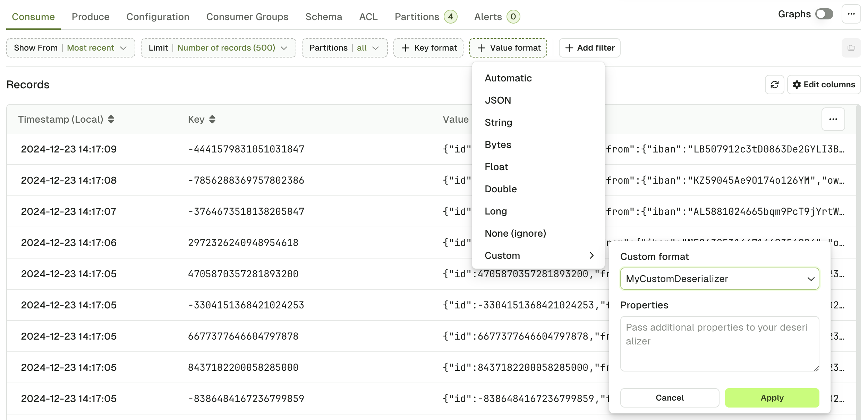
Task: Click timestamp 2024-12-23 14:17:06
Action: tap(69, 243)
